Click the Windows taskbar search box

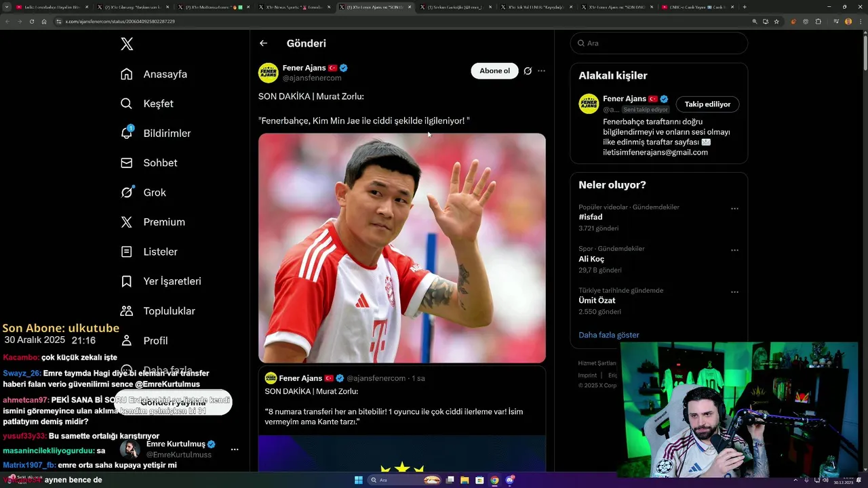pyautogui.click(x=406, y=480)
